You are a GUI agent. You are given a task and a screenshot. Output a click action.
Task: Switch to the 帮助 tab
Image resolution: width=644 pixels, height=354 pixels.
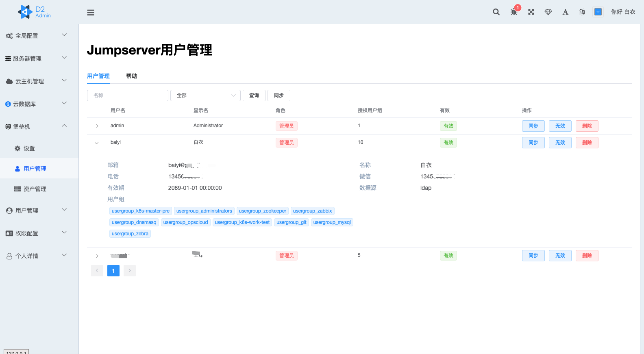132,76
